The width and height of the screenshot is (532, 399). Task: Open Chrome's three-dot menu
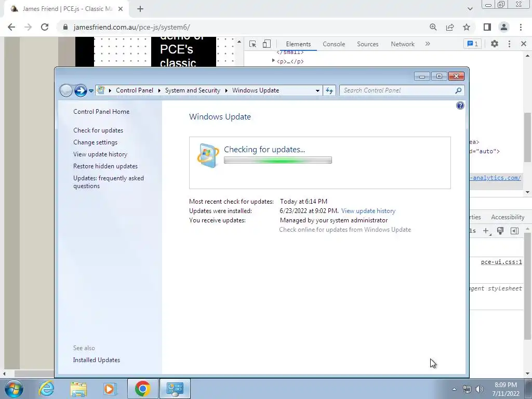point(521,27)
